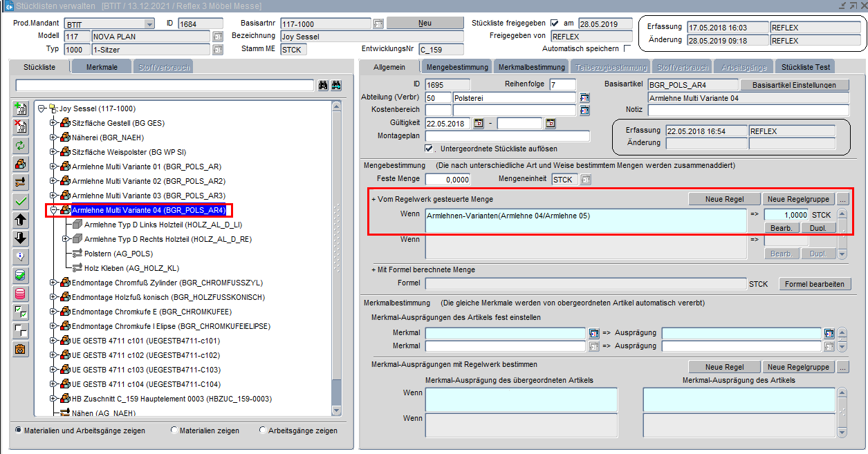Click the delete item icon with red X

pyautogui.click(x=21, y=126)
